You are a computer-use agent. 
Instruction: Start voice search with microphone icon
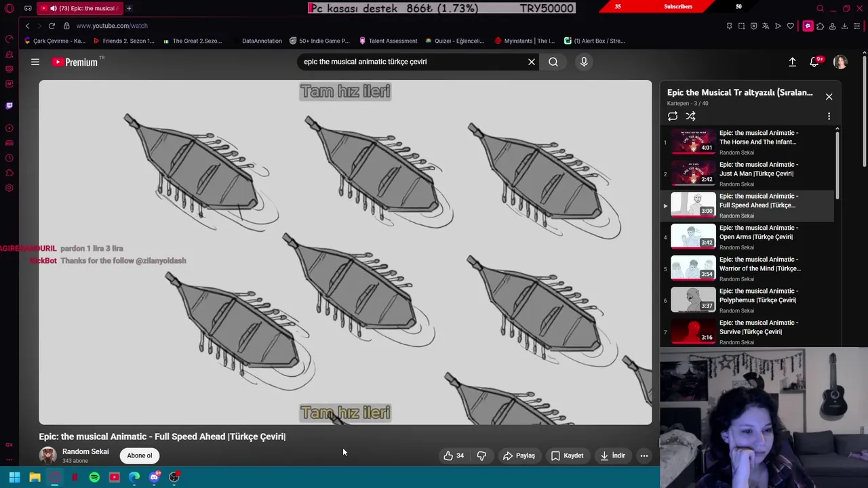584,62
